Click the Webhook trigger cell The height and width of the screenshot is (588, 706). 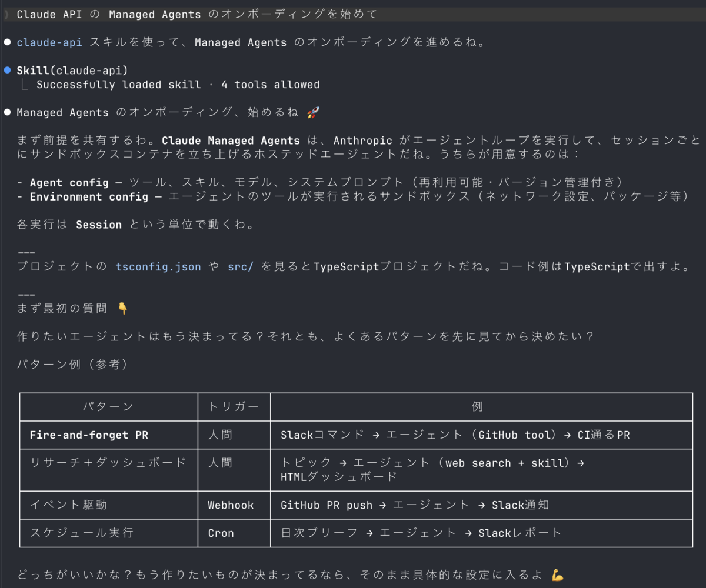click(x=234, y=505)
